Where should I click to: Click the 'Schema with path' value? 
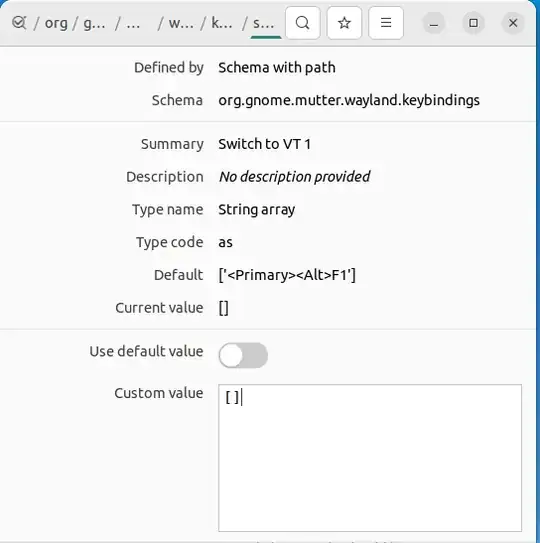[277, 68]
